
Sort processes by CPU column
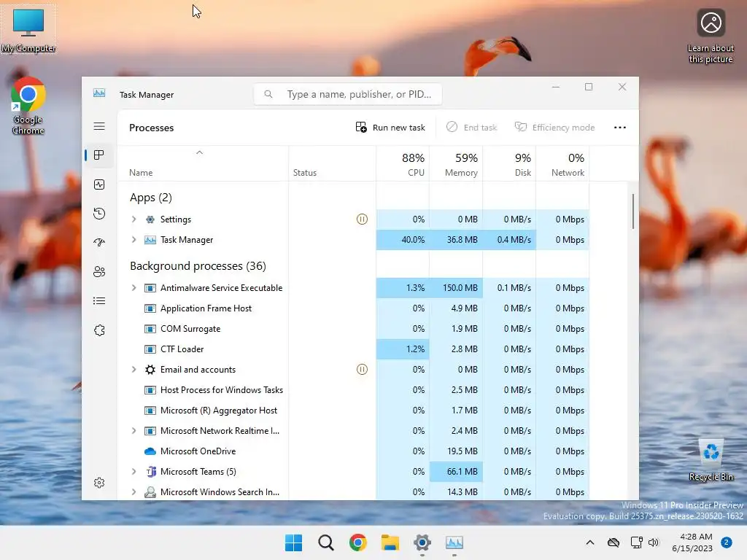click(x=403, y=164)
